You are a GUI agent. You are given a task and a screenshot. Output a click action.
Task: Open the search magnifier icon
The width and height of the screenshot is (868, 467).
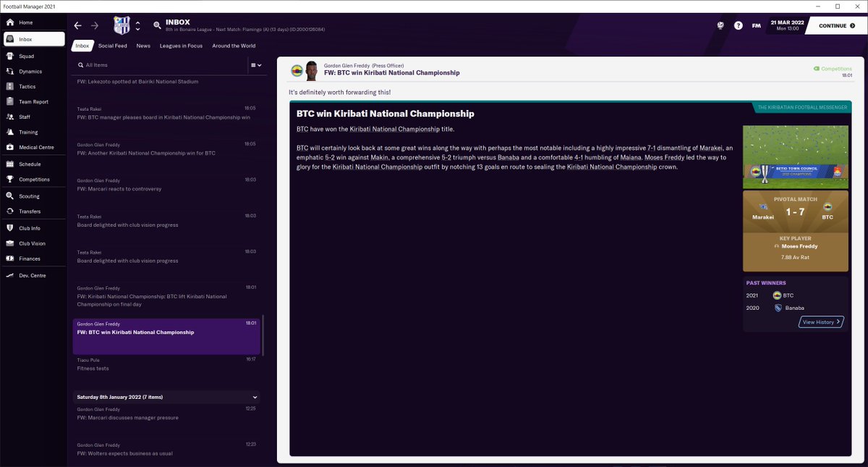[157, 25]
